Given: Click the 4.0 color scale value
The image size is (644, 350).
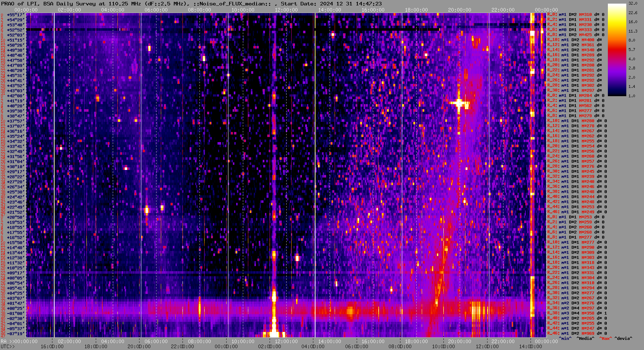Looking at the screenshot, I should point(631,59).
